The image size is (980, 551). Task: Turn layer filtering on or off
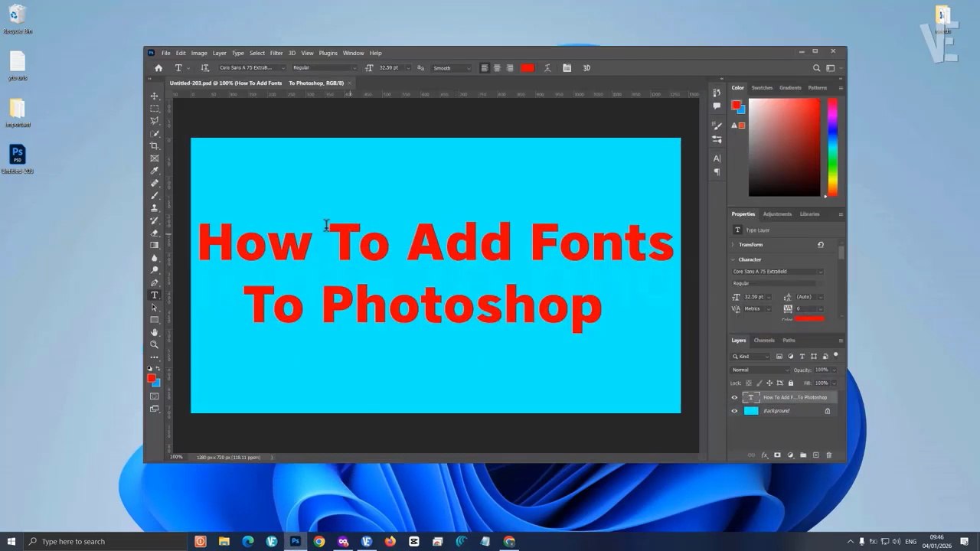tap(836, 355)
